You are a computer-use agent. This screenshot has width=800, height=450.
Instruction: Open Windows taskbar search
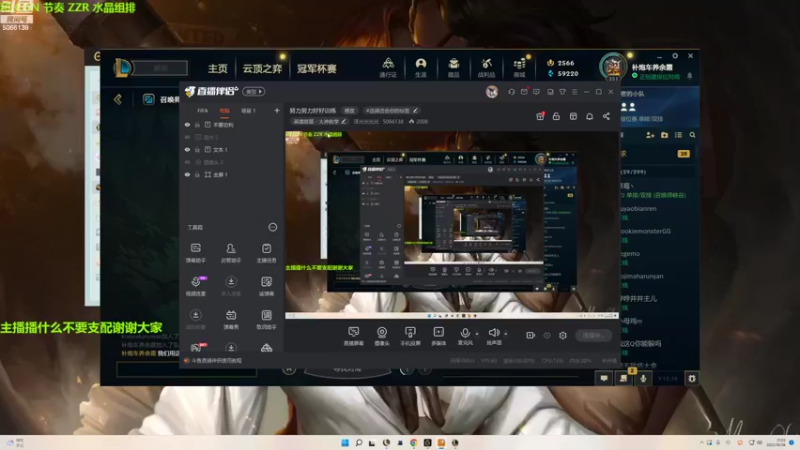pyautogui.click(x=359, y=442)
